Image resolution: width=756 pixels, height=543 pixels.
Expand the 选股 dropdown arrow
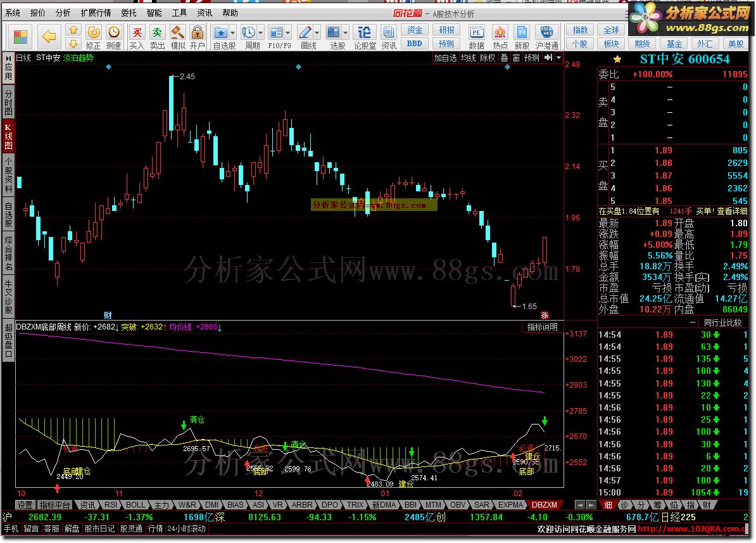[346, 33]
